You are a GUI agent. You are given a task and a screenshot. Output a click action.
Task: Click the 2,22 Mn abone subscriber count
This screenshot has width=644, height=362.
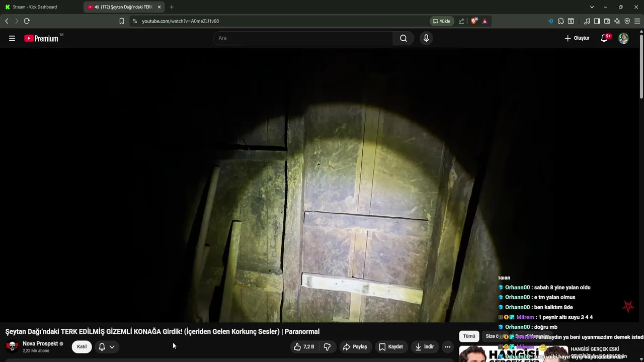pyautogui.click(x=36, y=350)
